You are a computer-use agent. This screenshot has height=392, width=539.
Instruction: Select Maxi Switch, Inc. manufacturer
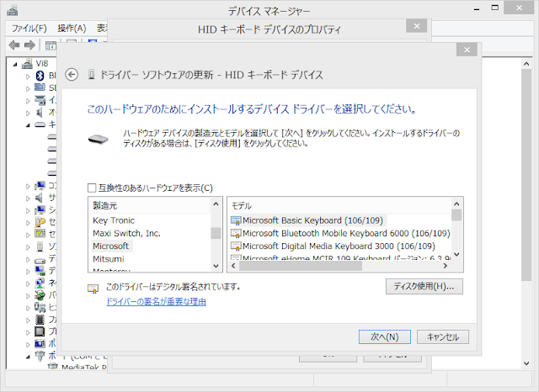pyautogui.click(x=126, y=233)
